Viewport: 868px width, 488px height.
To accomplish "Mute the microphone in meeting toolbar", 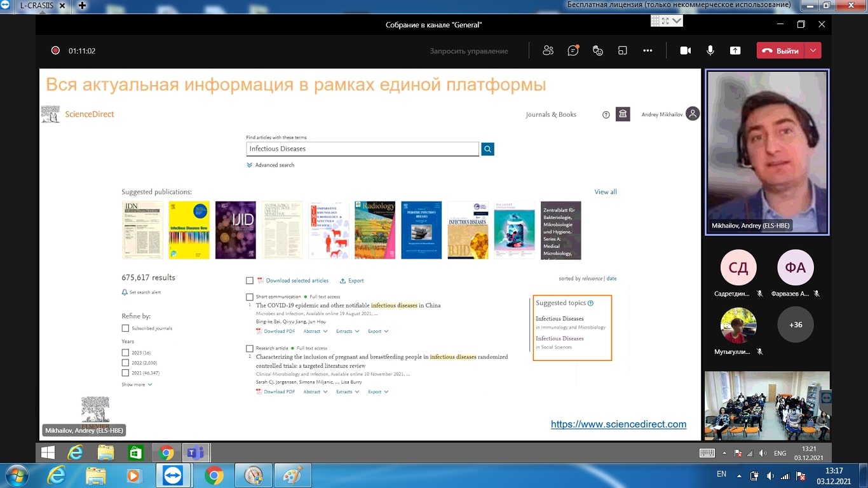I will click(710, 51).
